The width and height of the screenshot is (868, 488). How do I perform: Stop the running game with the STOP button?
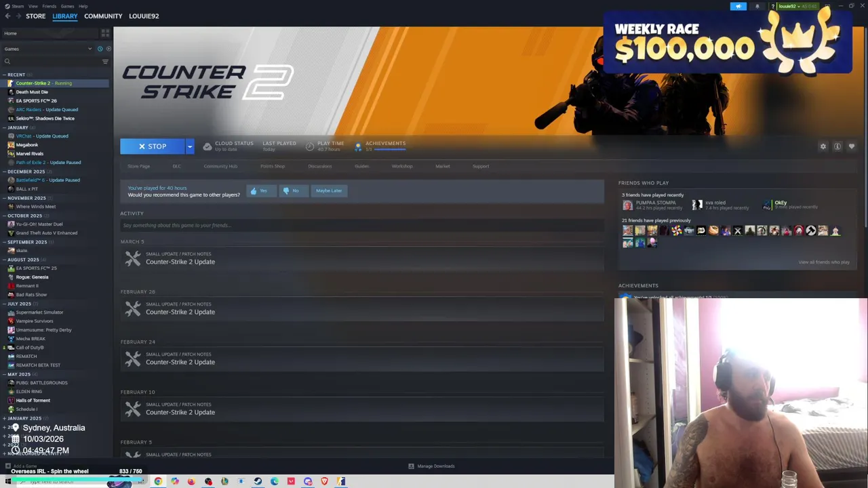click(x=153, y=146)
